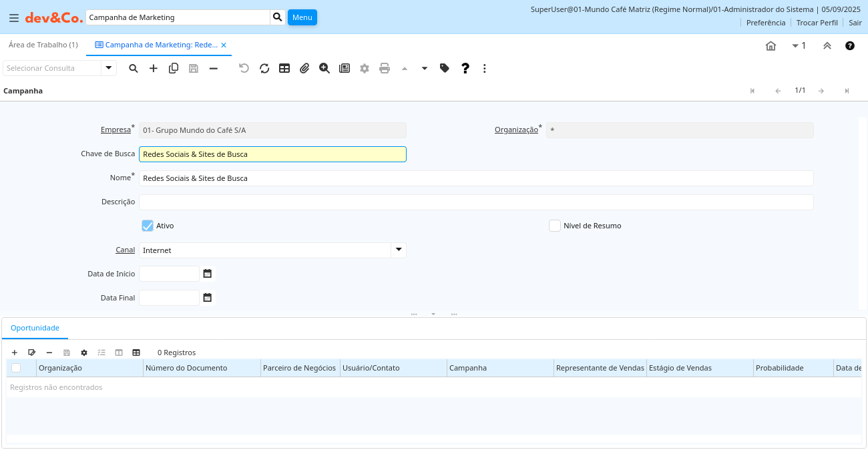The height and width of the screenshot is (450, 868).
Task: Create a new record with plus icon
Action: (x=154, y=68)
